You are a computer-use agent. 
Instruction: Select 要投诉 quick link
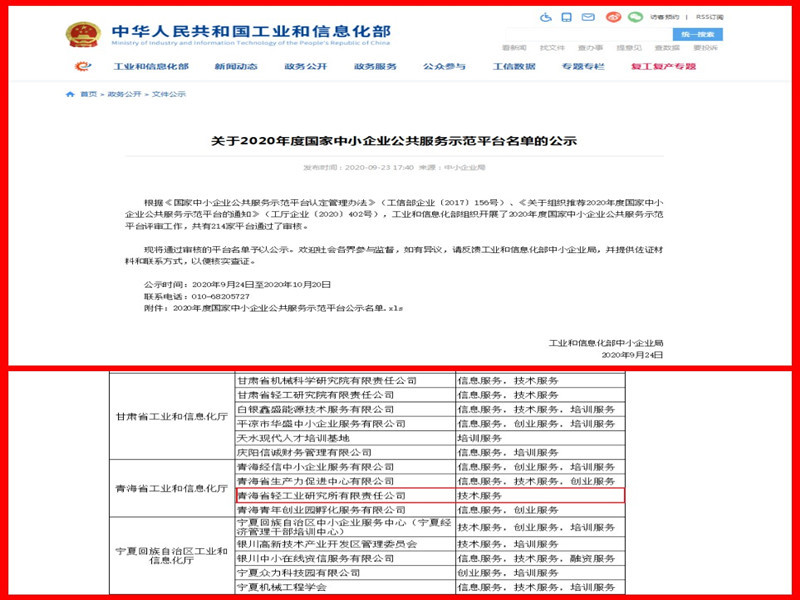point(705,48)
